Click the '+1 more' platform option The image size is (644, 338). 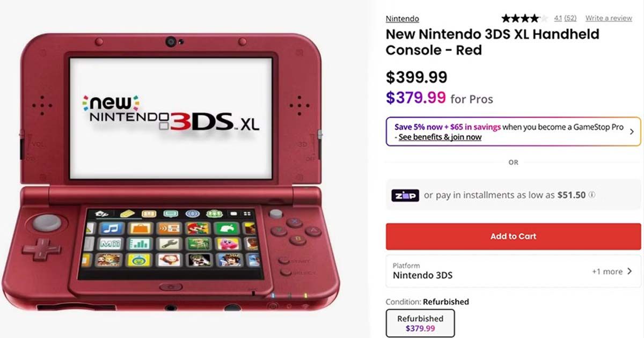pos(606,271)
